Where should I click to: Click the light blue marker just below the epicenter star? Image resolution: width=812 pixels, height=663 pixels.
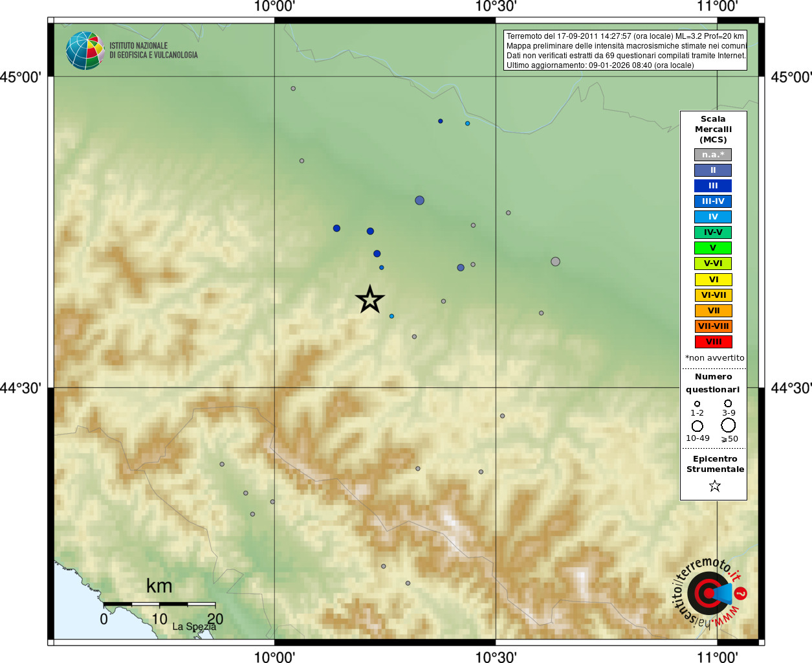(x=391, y=316)
